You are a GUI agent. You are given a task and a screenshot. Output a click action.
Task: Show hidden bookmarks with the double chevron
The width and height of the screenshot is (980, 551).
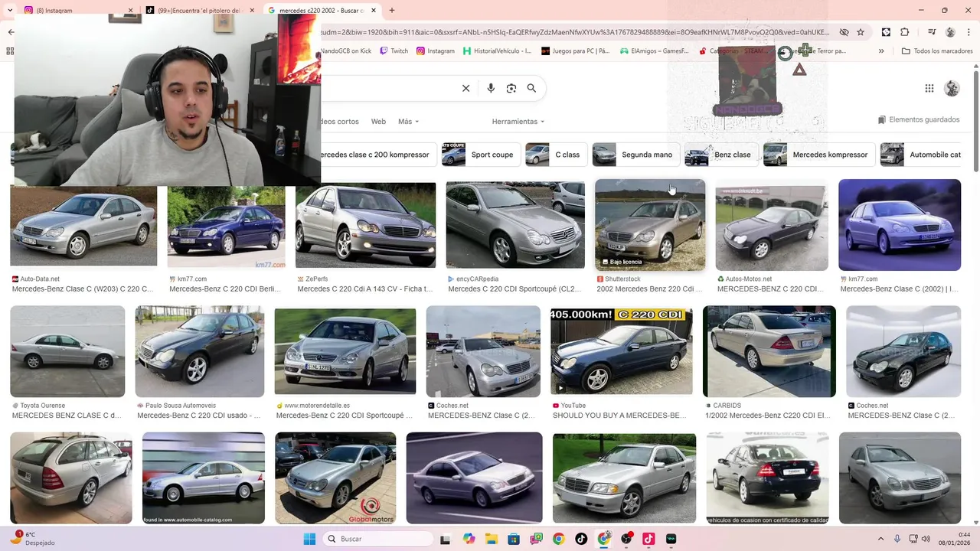click(881, 51)
